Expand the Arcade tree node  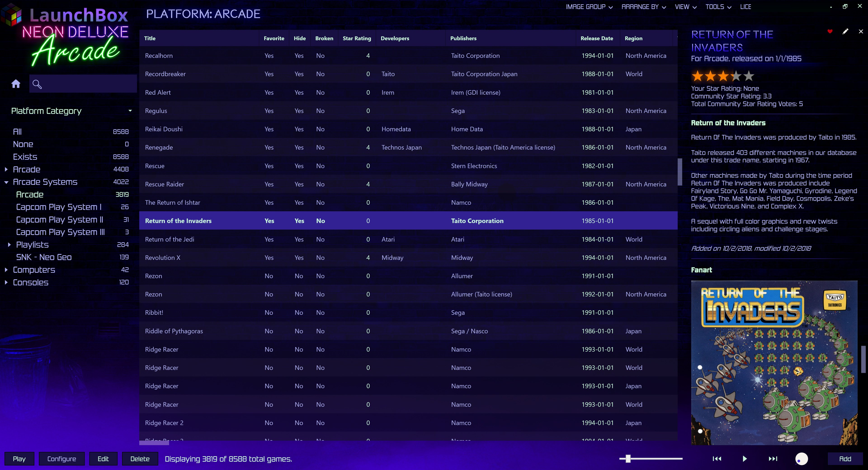6,169
